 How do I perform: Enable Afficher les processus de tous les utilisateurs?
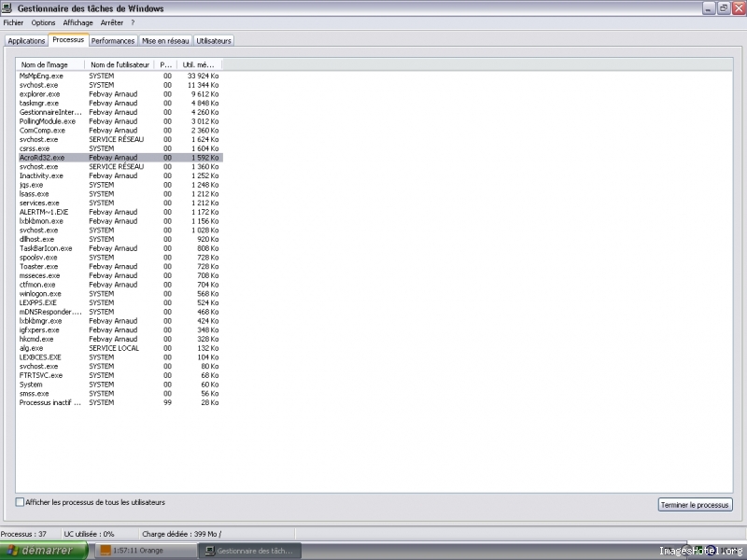[21, 502]
